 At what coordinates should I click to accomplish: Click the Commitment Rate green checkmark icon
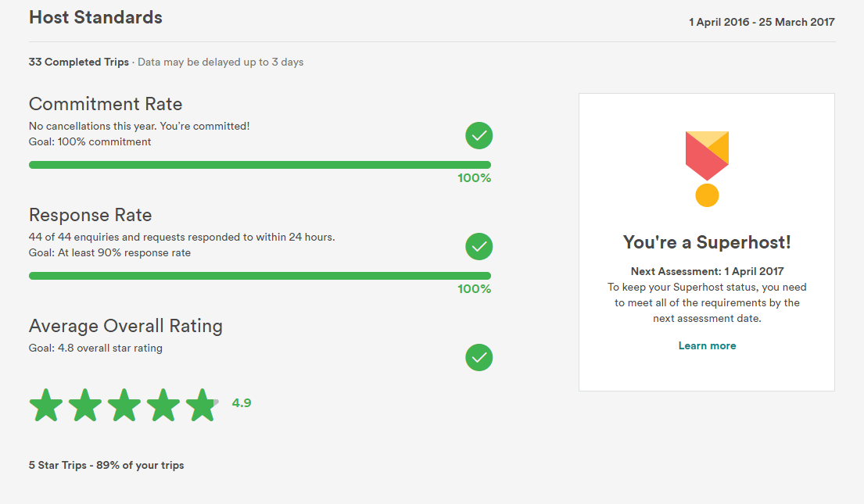pos(479,136)
